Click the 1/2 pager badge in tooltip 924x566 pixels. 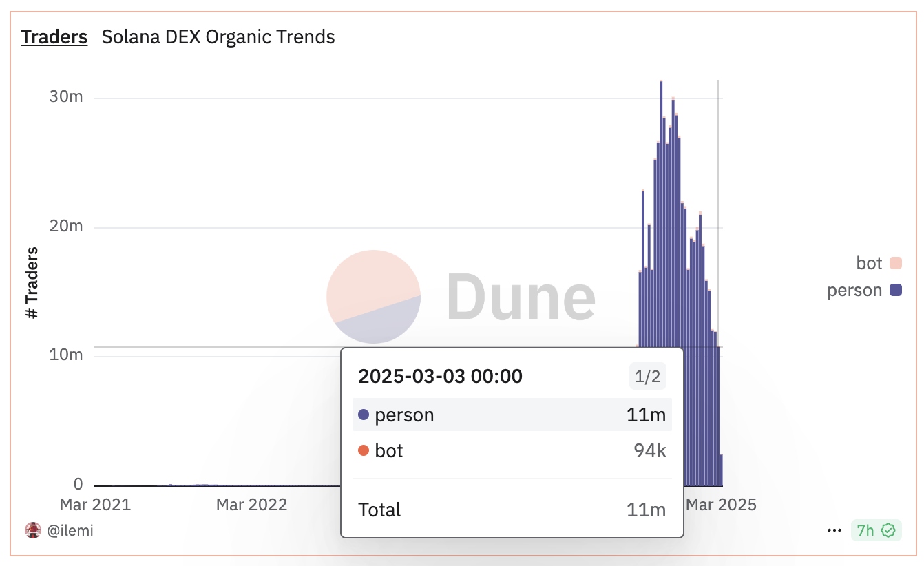click(647, 377)
